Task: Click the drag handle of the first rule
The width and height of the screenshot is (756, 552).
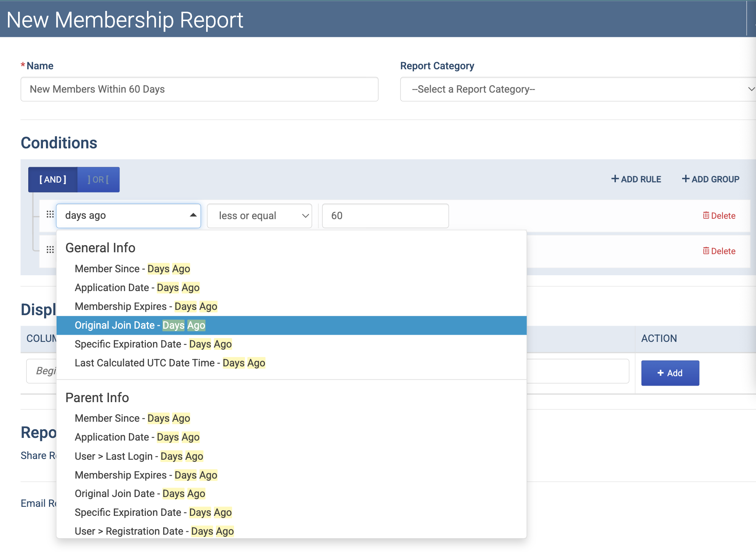Action: click(x=50, y=214)
